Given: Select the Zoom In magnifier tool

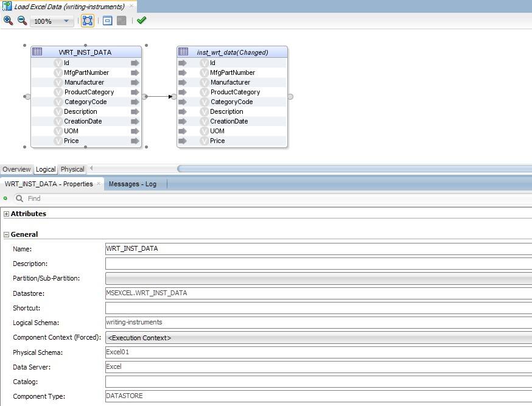Looking at the screenshot, I should [x=7, y=20].
